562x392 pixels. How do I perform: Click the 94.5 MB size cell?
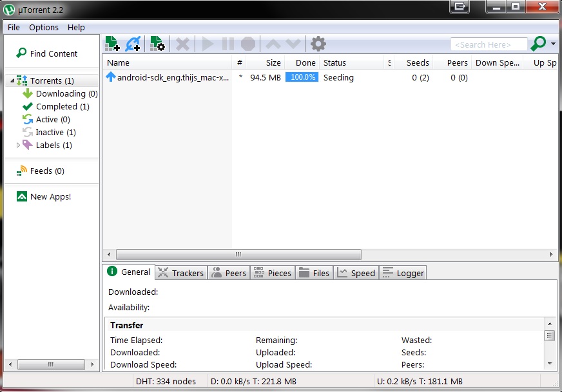coord(266,77)
